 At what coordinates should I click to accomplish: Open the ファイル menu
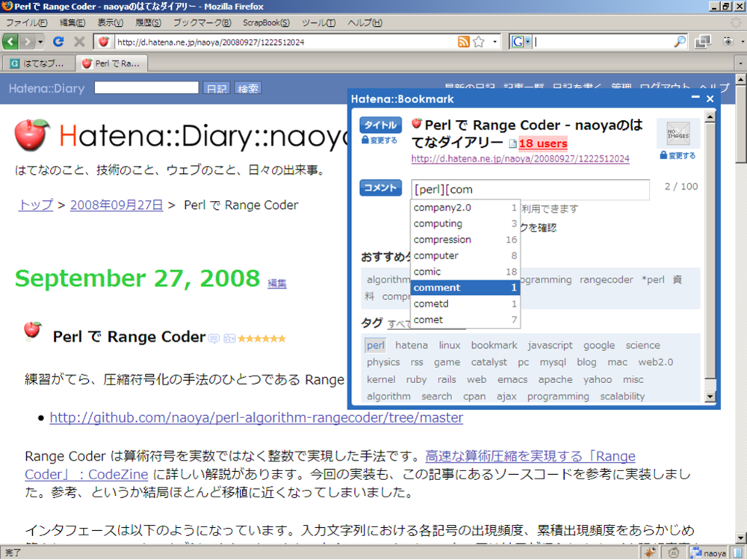(x=26, y=23)
